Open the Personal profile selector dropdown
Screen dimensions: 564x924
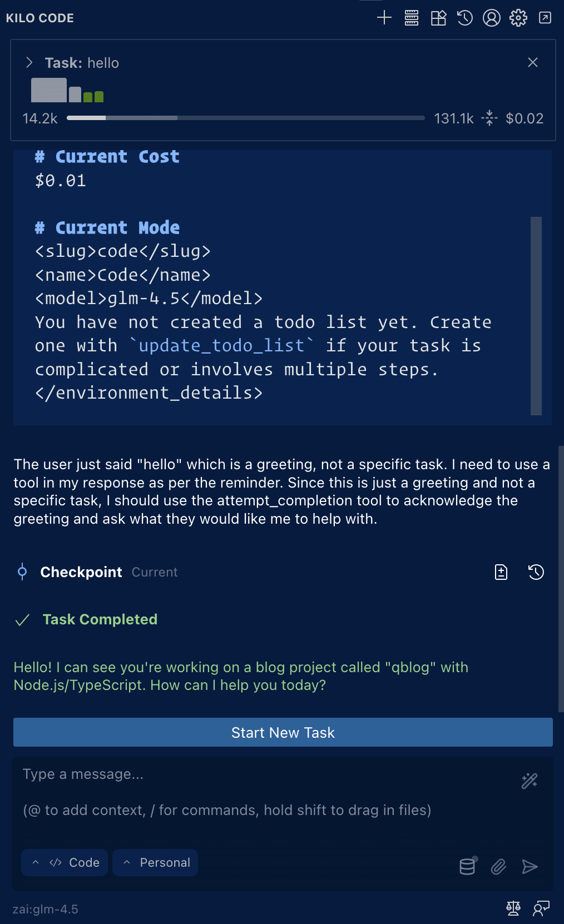click(x=155, y=862)
